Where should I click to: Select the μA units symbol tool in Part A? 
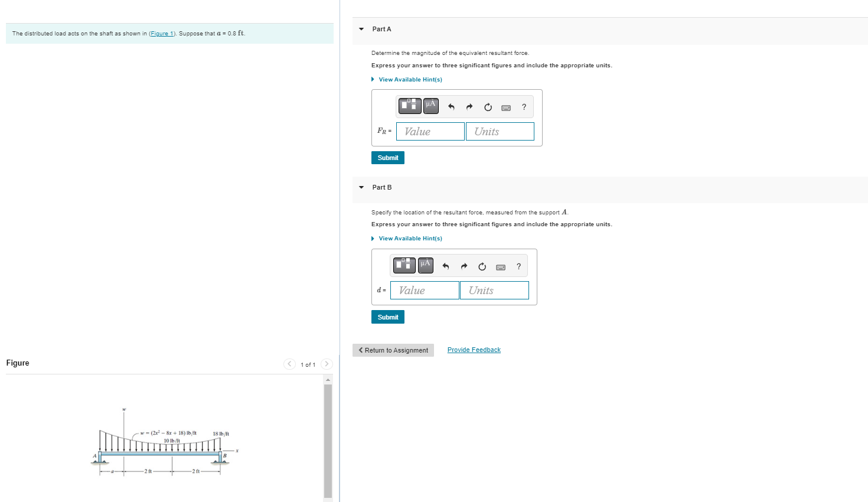pyautogui.click(x=430, y=106)
